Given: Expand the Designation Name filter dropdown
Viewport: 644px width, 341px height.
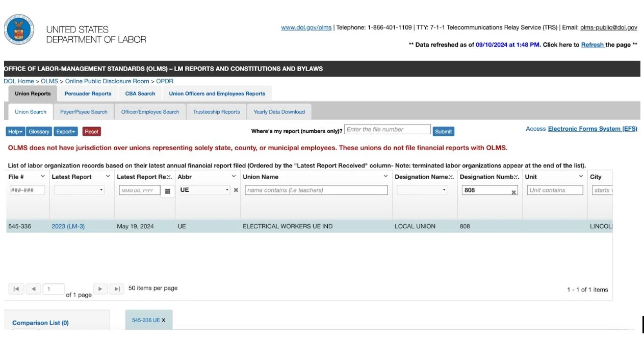Looking at the screenshot, I should click(444, 190).
